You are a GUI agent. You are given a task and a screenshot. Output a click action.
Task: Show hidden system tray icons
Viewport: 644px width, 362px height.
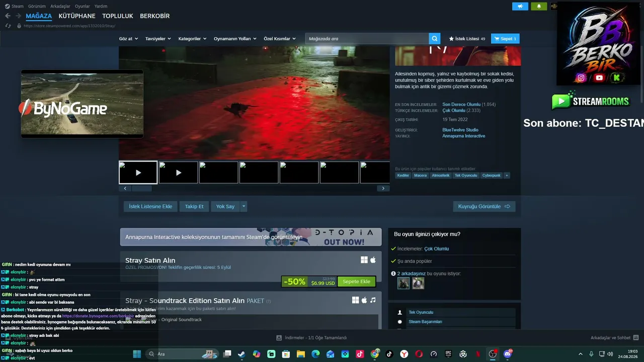tap(580, 354)
